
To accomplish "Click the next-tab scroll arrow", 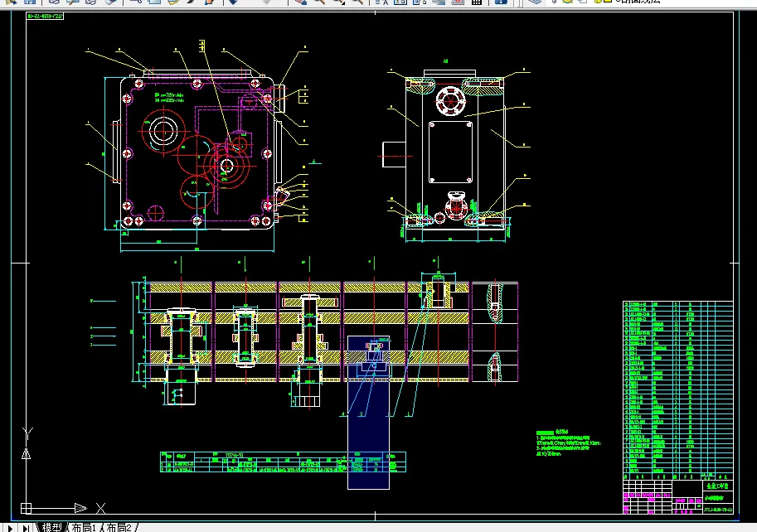I will (x=10, y=528).
